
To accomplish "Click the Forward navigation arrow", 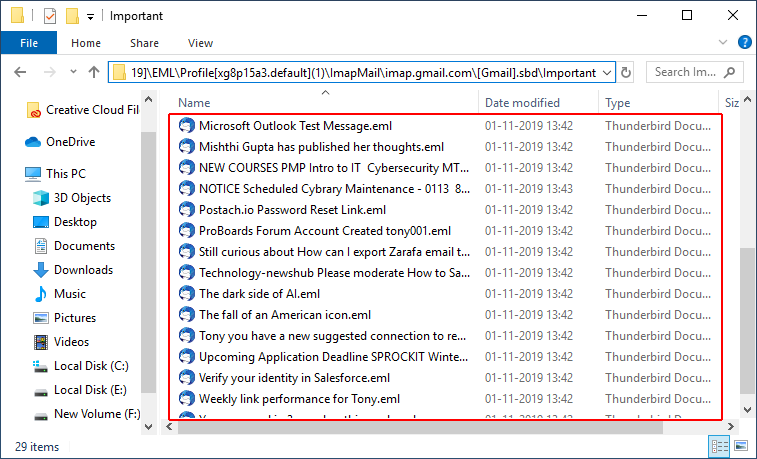I will pyautogui.click(x=49, y=72).
